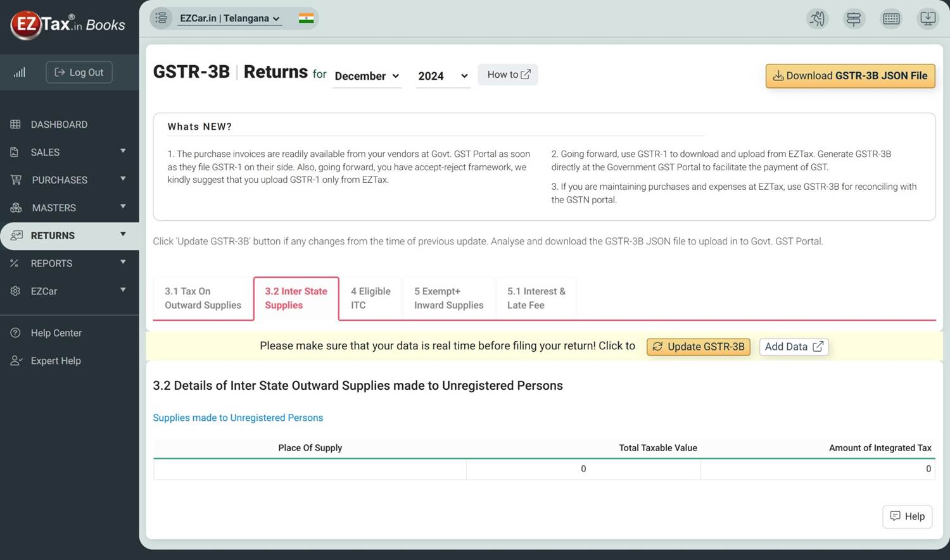
Task: Open the screen download icon at top right
Action: click(x=928, y=18)
